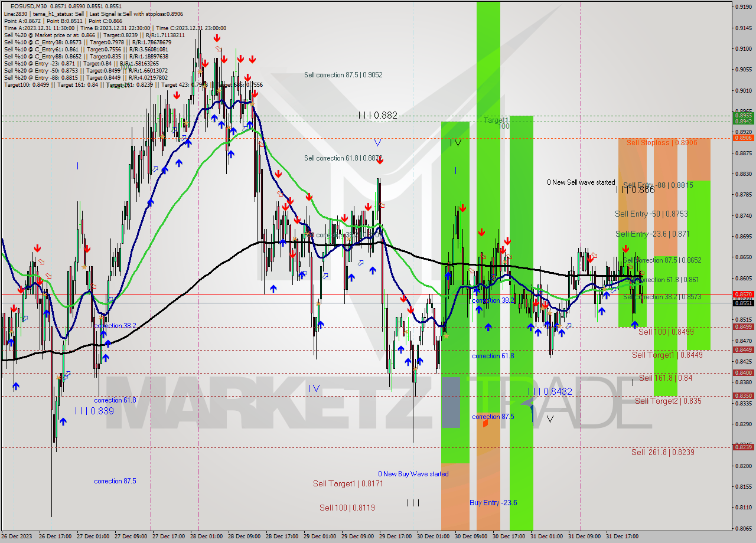Click the 'Sell Target1 | 0.8171' label
This screenshot has width=756, height=543.
click(348, 484)
